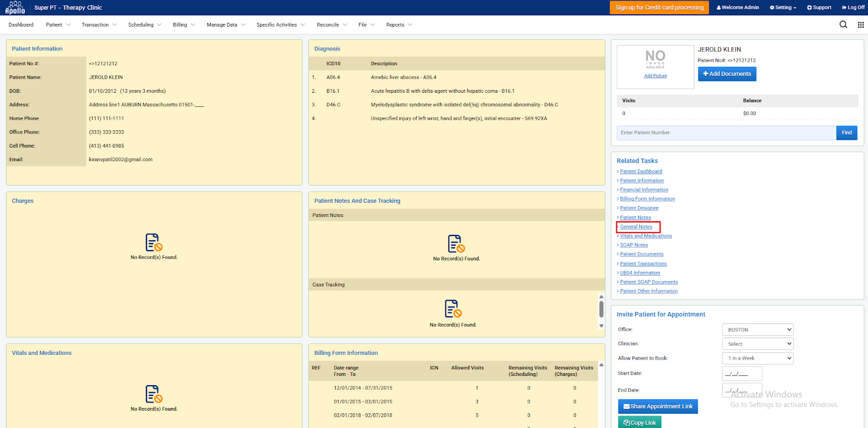Open the General Notes link
This screenshot has width=868, height=428.
click(x=636, y=227)
